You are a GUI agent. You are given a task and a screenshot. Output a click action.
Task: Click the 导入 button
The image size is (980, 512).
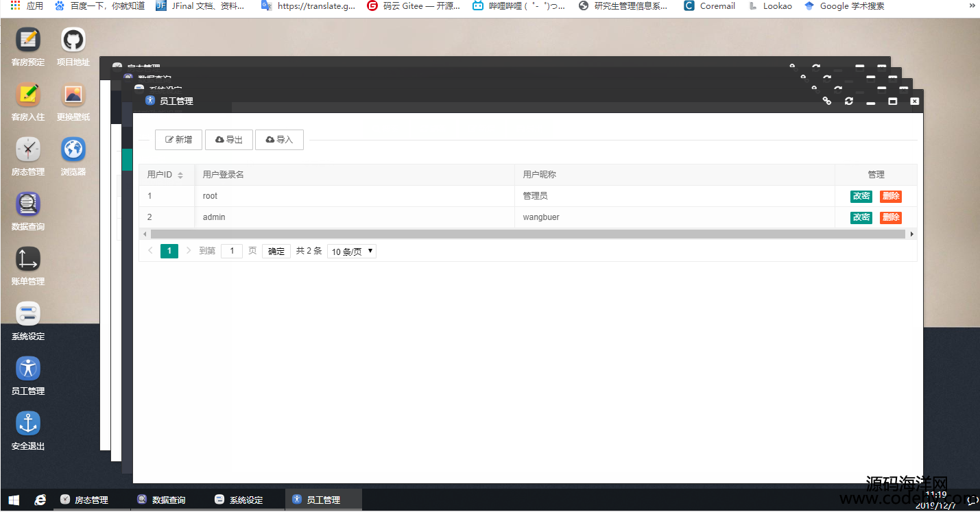[279, 140]
